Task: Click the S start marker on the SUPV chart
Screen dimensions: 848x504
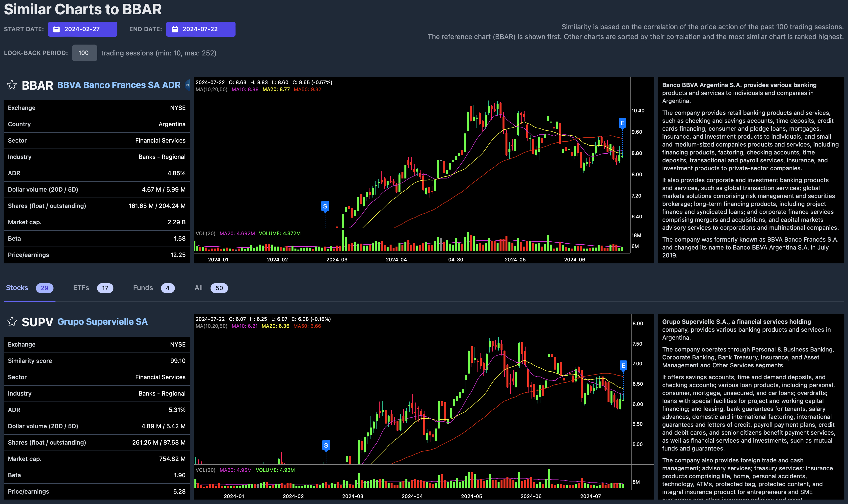Action: [326, 446]
